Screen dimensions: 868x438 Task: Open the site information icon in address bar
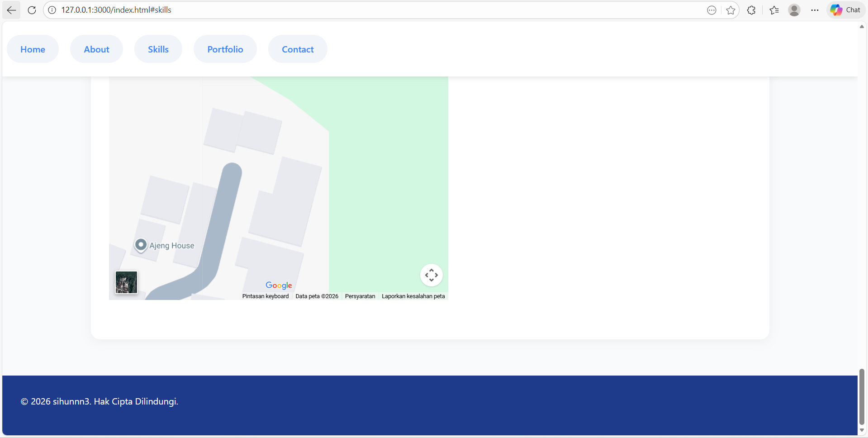pyautogui.click(x=52, y=10)
